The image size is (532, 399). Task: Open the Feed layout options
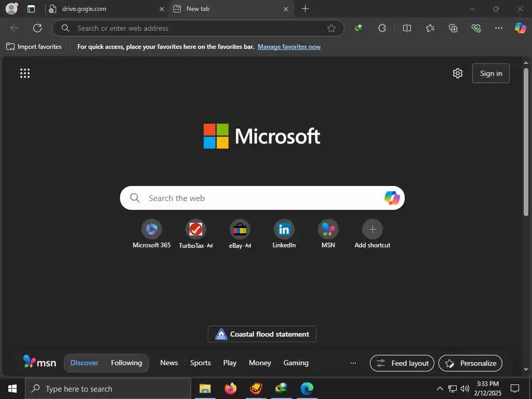(402, 363)
